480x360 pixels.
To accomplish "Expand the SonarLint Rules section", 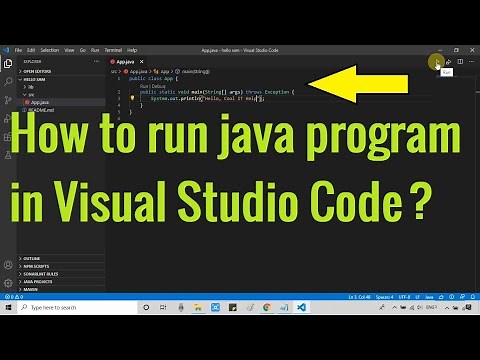I will click(61, 274).
